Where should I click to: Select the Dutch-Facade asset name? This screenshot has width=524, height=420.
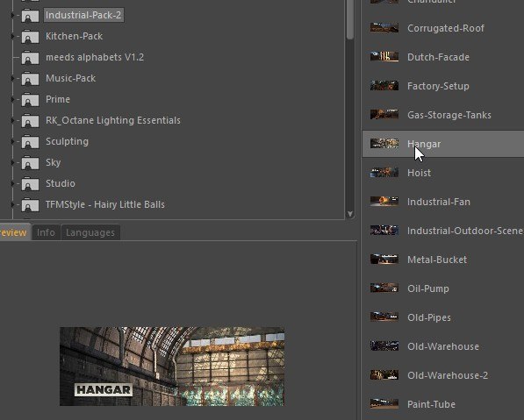[439, 57]
